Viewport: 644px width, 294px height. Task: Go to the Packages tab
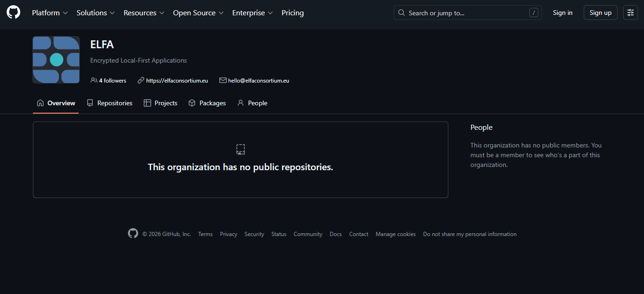tap(207, 103)
